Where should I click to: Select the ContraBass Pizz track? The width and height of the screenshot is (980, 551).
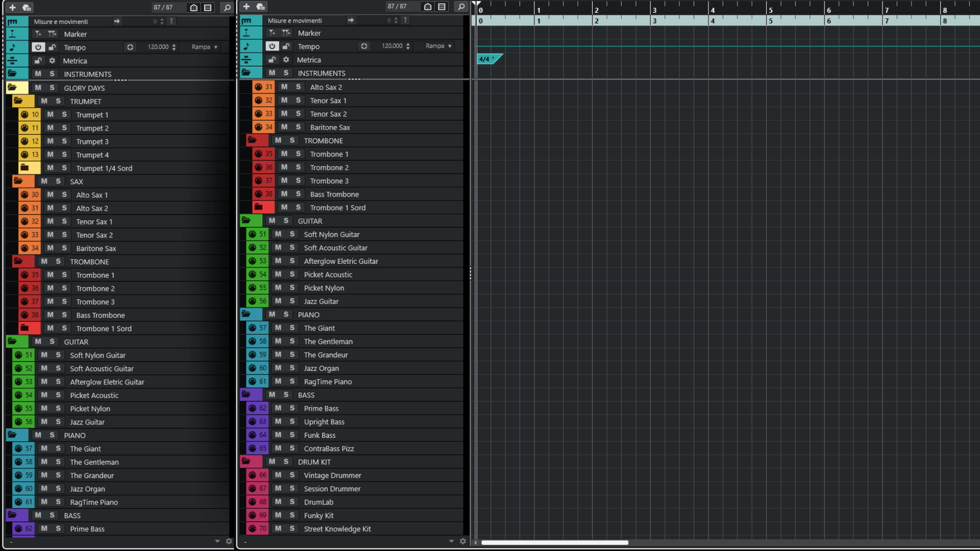329,448
